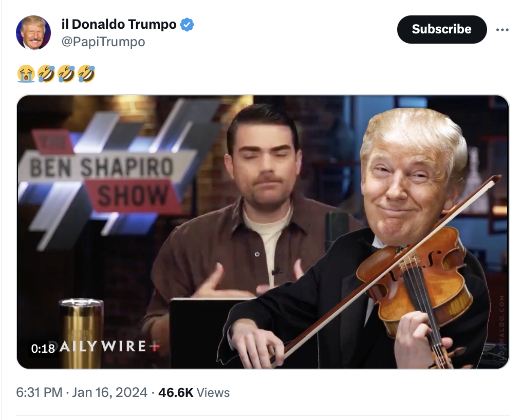Click the gold tumbler in the video
Image resolution: width=522 pixels, height=420 pixels.
click(x=81, y=333)
